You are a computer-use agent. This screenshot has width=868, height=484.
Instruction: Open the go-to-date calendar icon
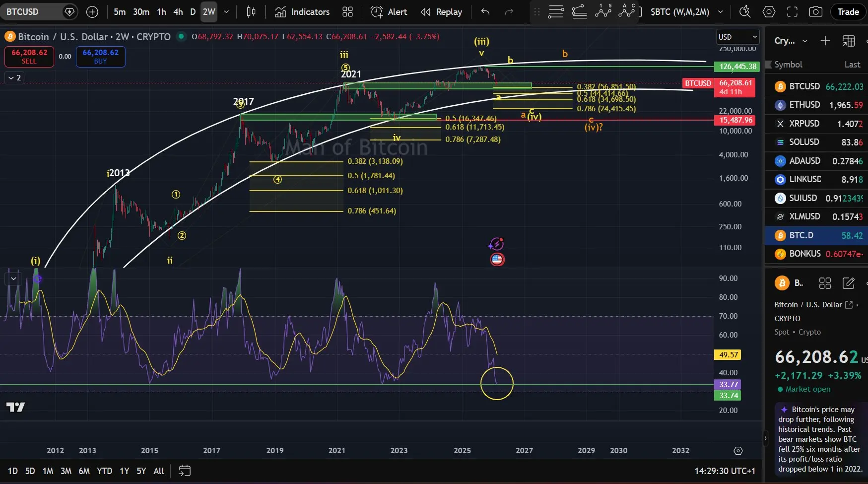coord(185,471)
